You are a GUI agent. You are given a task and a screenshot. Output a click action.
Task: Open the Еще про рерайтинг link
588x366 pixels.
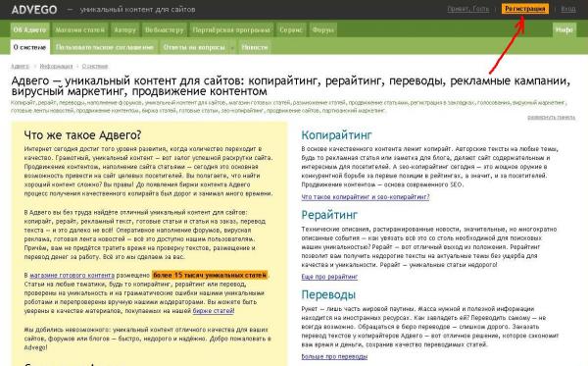tap(329, 277)
